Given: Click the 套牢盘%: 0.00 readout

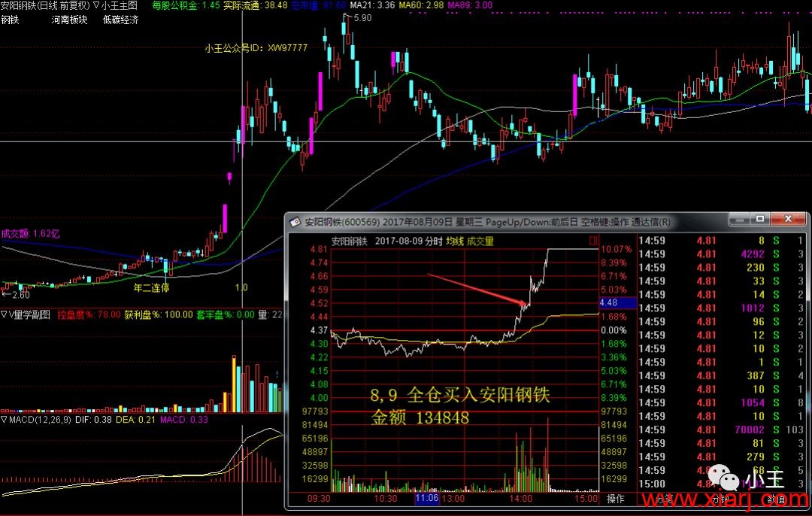Looking at the screenshot, I should [x=226, y=314].
